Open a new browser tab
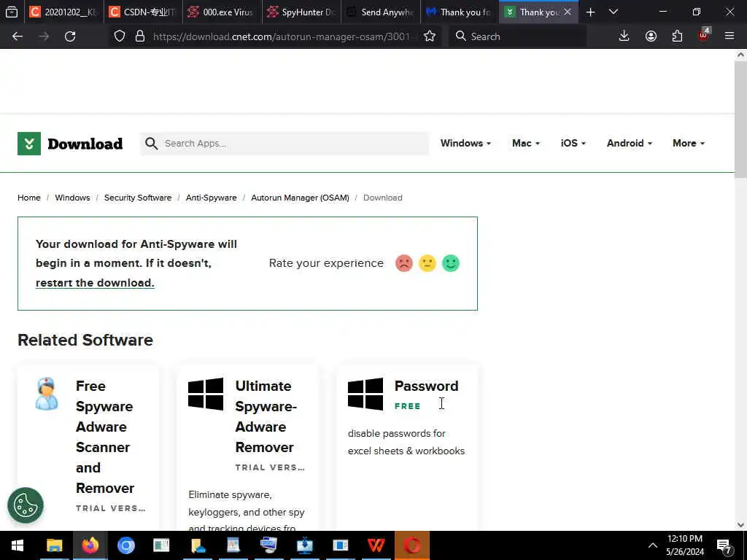The image size is (747, 560). (x=590, y=12)
